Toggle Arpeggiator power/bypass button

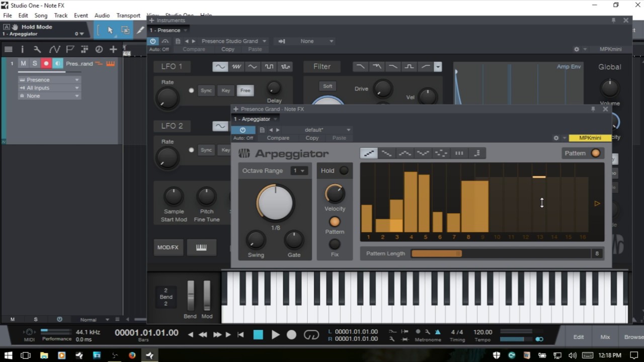(243, 130)
